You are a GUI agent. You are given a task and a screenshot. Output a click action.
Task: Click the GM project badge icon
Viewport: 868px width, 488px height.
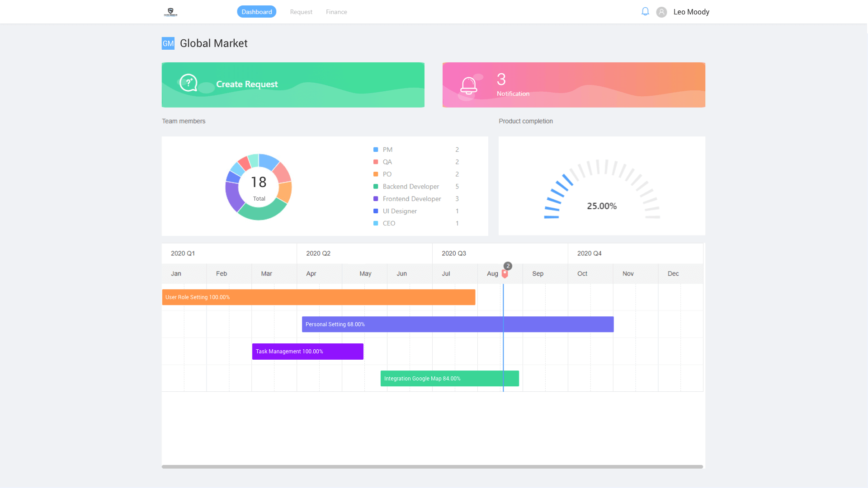coord(168,43)
